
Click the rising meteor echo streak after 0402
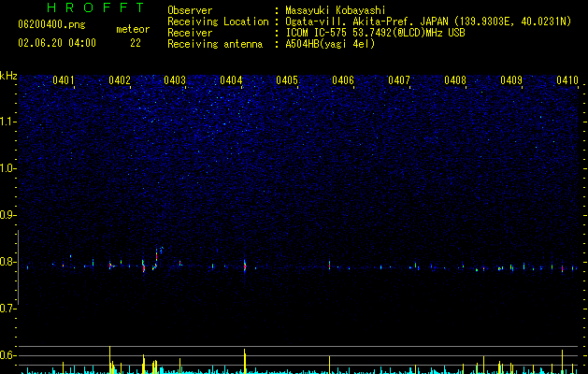click(157, 257)
